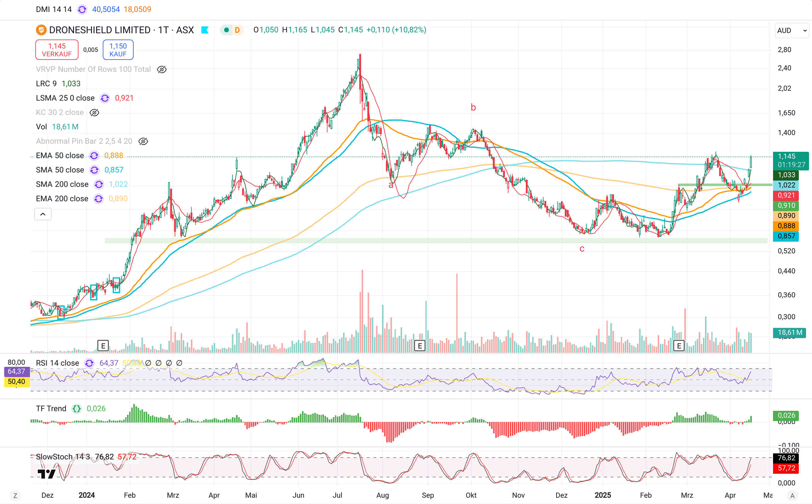Click the TradingView logo in SlowStoch pane
The image size is (812, 504).
46,474
